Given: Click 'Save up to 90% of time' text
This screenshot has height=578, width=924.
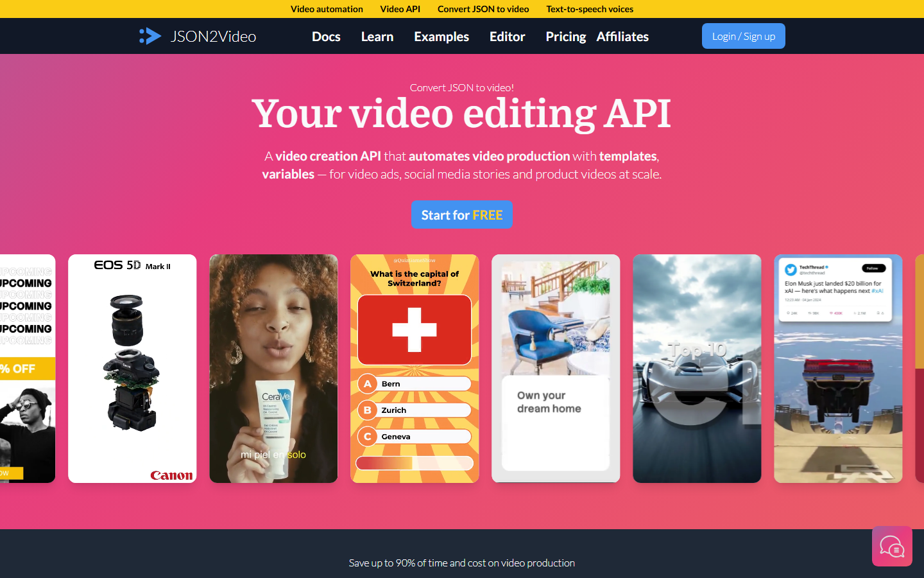Looking at the screenshot, I should [462, 563].
